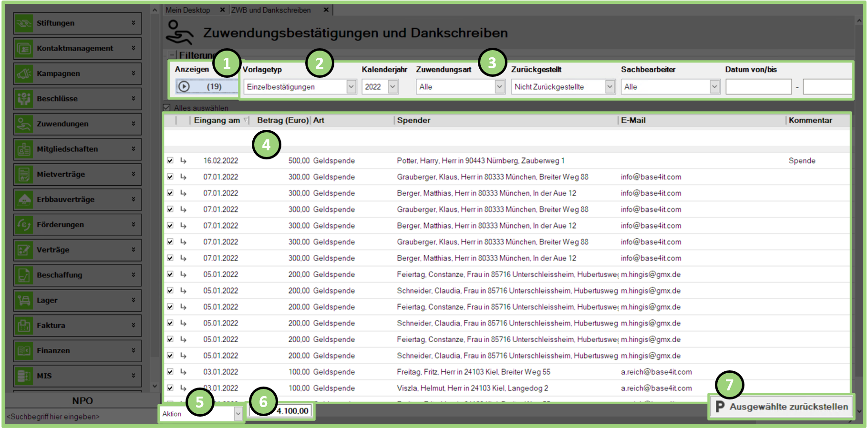Click the arrow icon in Potter, Harry row
The width and height of the screenshot is (868, 430).
point(183,161)
